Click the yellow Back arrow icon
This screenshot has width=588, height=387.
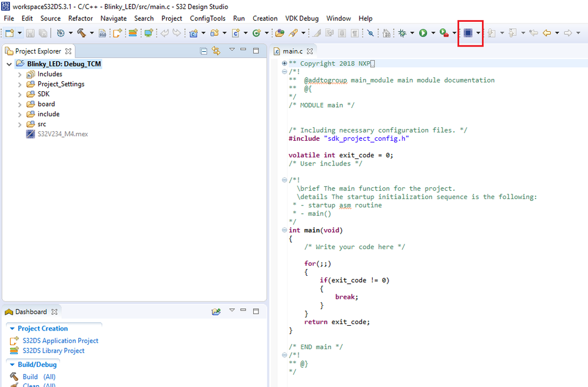[x=547, y=33]
